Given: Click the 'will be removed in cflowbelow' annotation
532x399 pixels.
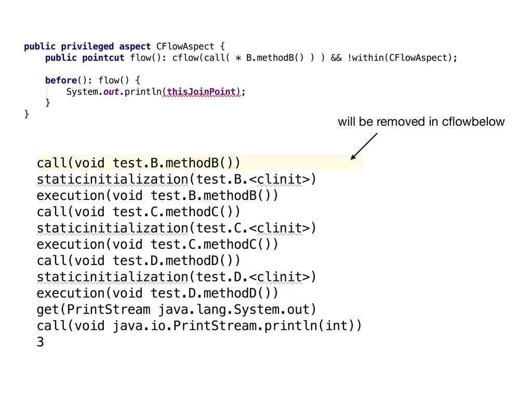Looking at the screenshot, I should point(421,122).
